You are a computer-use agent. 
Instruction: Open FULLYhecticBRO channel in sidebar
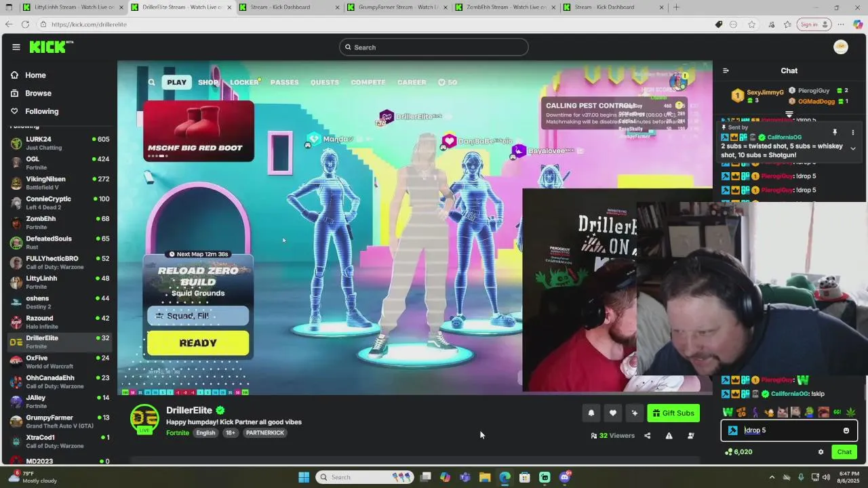[x=60, y=262]
